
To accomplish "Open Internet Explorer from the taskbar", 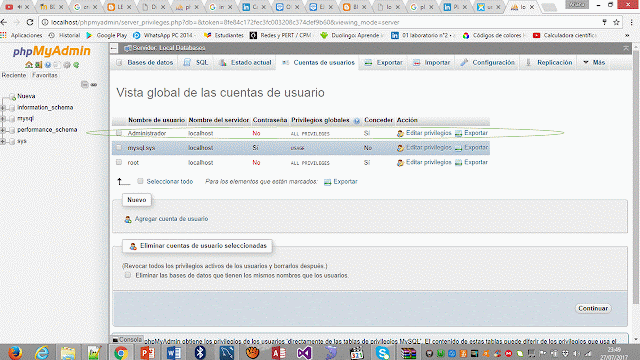I will pos(42,352).
